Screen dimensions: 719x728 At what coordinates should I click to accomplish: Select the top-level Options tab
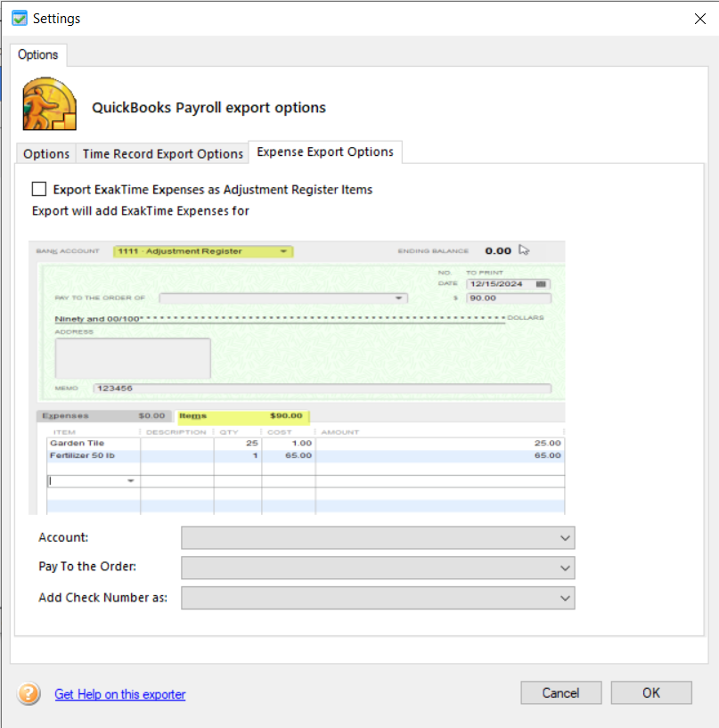(38, 54)
